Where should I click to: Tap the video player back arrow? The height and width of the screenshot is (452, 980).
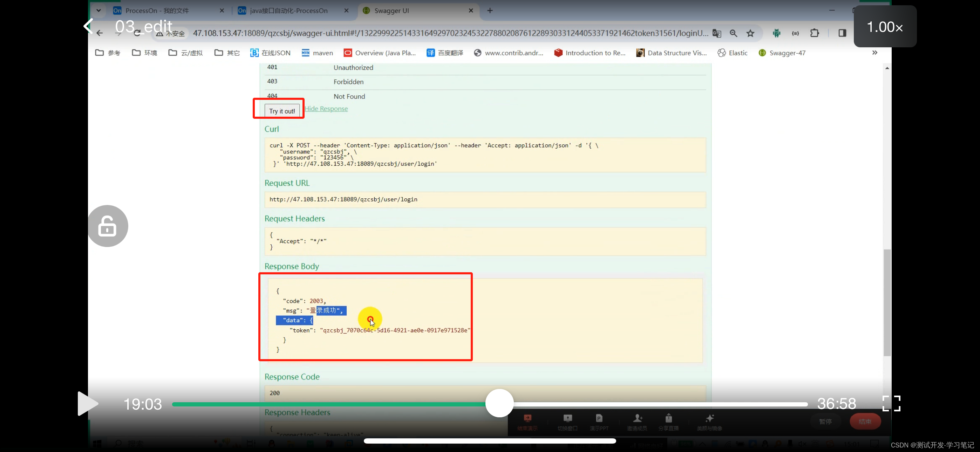pos(88,26)
